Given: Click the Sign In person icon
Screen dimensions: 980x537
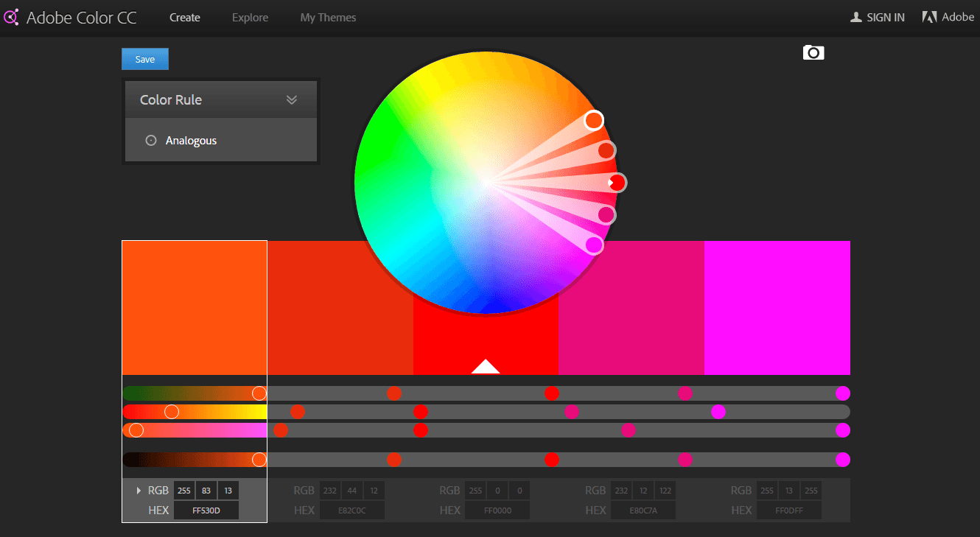Looking at the screenshot, I should 855,17.
